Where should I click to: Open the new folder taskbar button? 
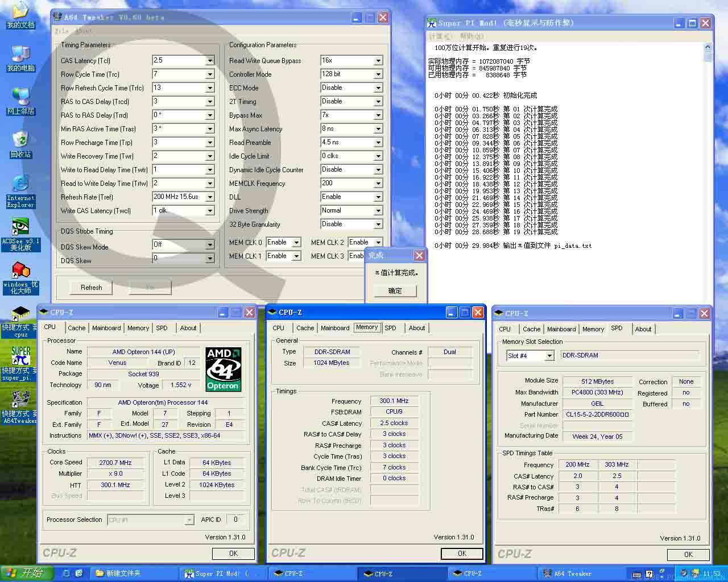pyautogui.click(x=135, y=573)
